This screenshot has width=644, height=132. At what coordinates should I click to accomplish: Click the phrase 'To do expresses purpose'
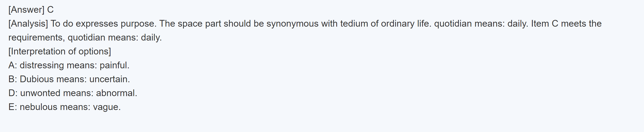[x=103, y=24]
